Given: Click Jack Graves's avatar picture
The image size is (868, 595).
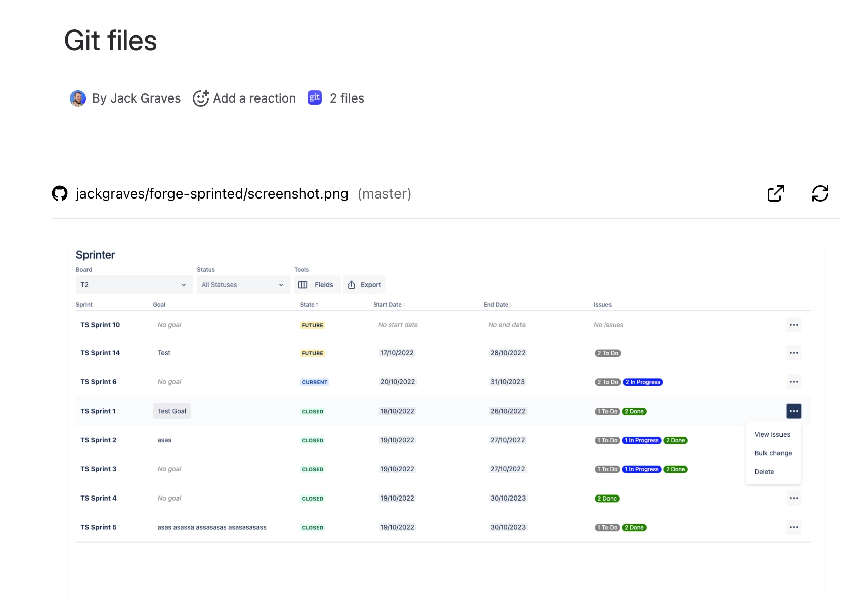Looking at the screenshot, I should click(78, 98).
